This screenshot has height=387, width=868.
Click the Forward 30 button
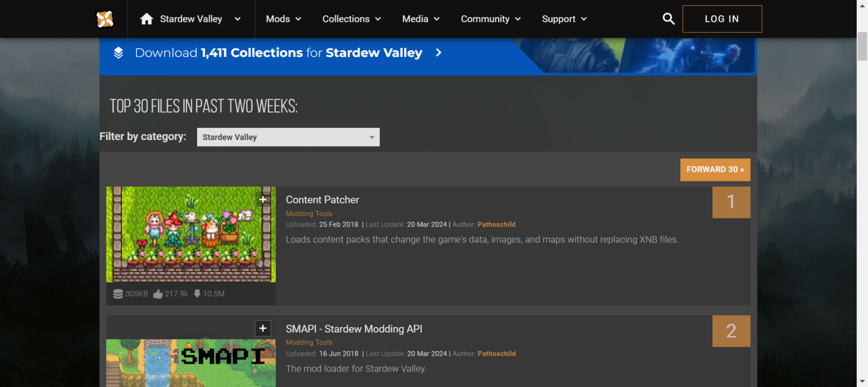point(715,170)
